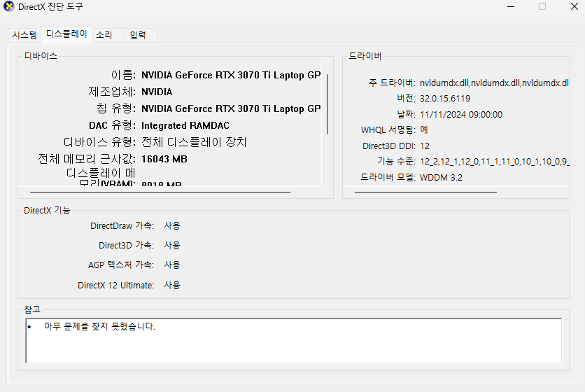The width and height of the screenshot is (585, 392).
Task: Click the driver date 11/11/2024 09:00:00
Action: (460, 115)
